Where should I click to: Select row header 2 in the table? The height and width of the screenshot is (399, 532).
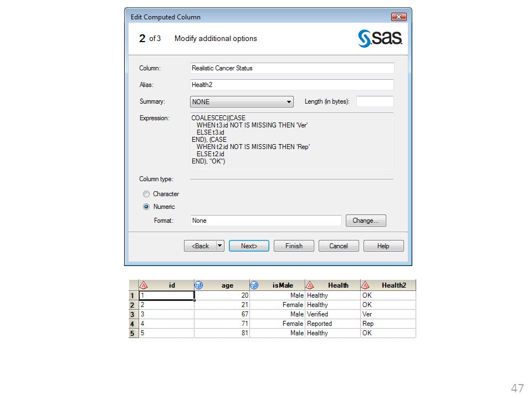point(134,305)
